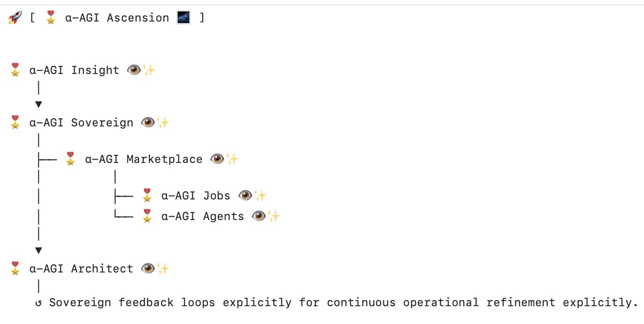Click the α-AGI Ascension title text
Screen dimensions: 644x324
pyautogui.click(x=117, y=18)
